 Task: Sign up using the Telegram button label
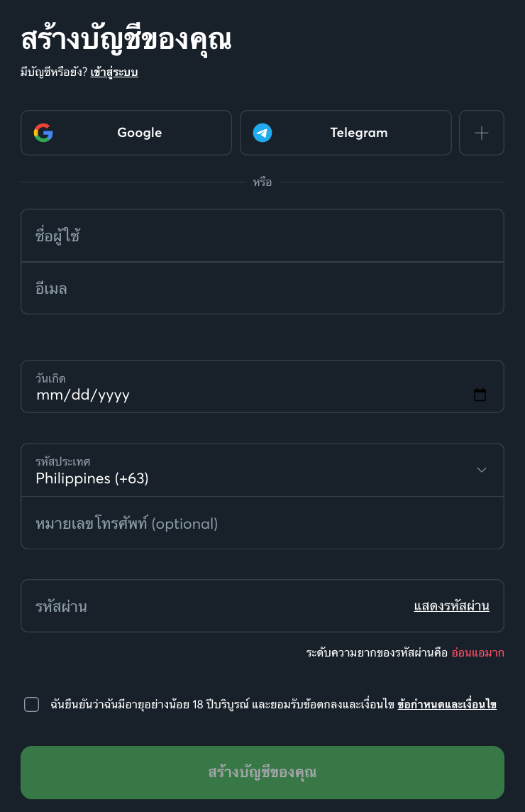pyautogui.click(x=359, y=133)
